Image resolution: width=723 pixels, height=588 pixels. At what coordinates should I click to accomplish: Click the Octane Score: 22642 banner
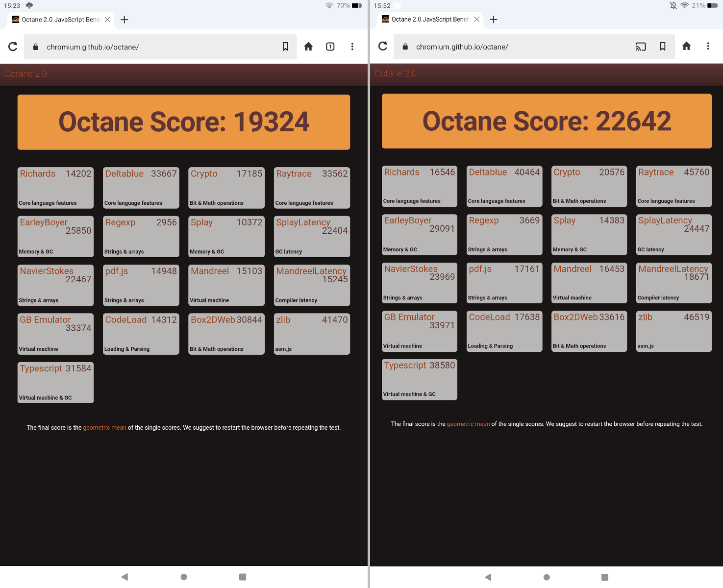point(547,121)
